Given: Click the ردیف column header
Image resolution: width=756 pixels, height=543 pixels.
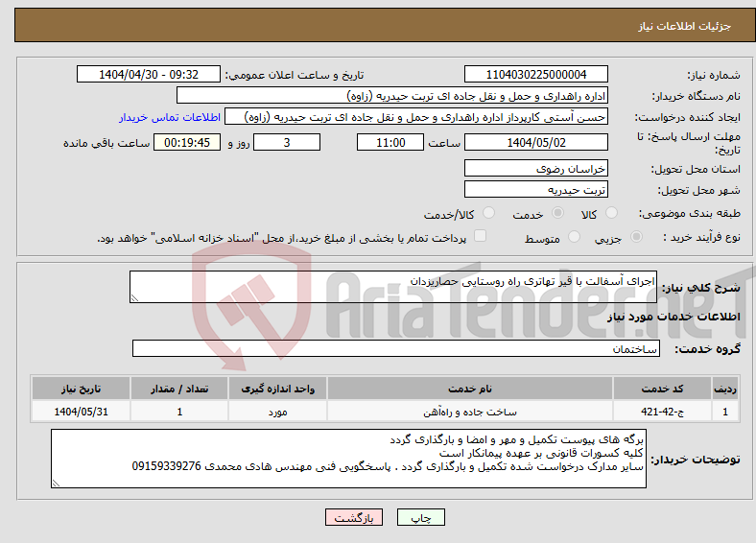Looking at the screenshot, I should click(x=725, y=389).
